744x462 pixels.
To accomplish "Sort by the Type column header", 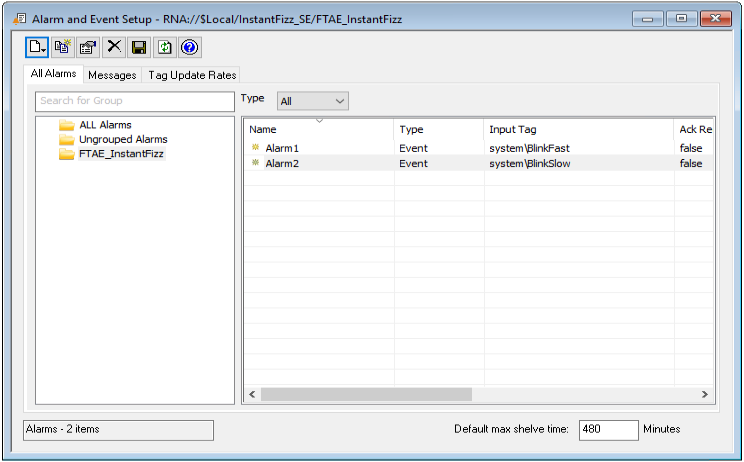I will [439, 129].
